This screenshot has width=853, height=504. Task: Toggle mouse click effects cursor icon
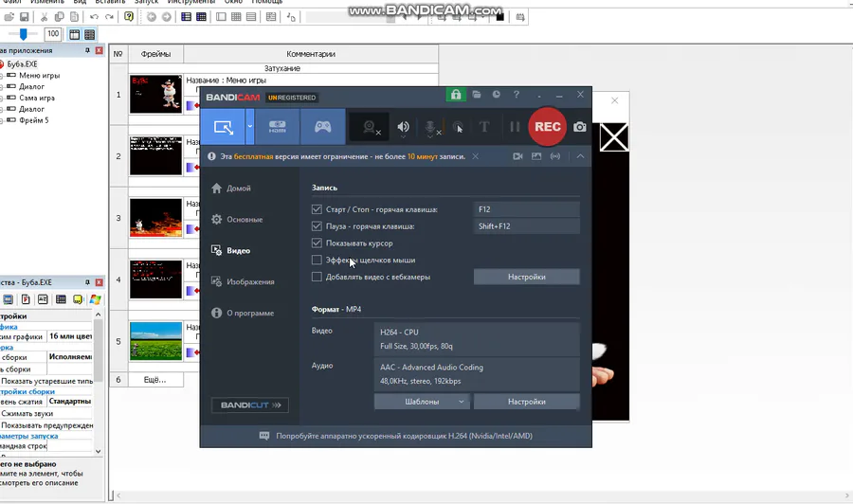(458, 127)
